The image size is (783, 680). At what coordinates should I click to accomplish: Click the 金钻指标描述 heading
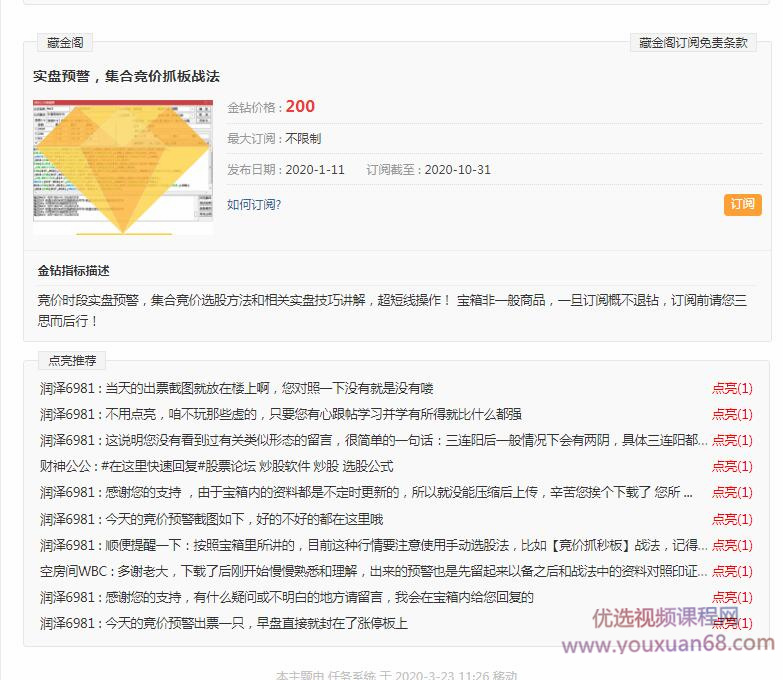tap(74, 271)
